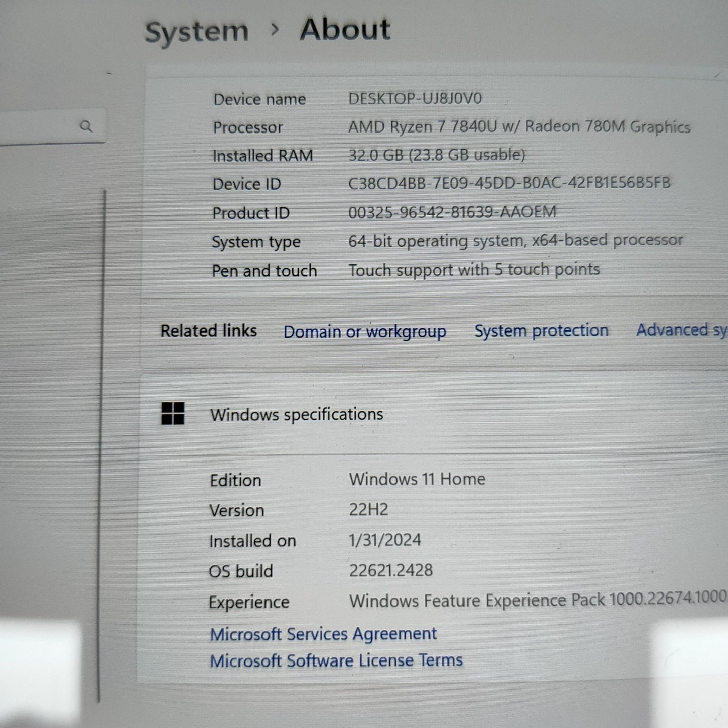The image size is (728, 728).
Task: Select 64-bit operating system text
Action: (x=515, y=241)
